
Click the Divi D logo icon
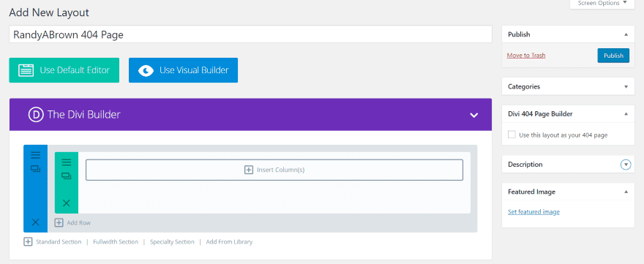(36, 114)
